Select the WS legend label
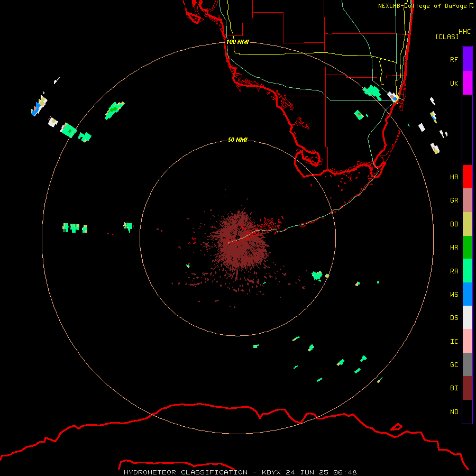This screenshot has height=476, width=476. (x=454, y=295)
